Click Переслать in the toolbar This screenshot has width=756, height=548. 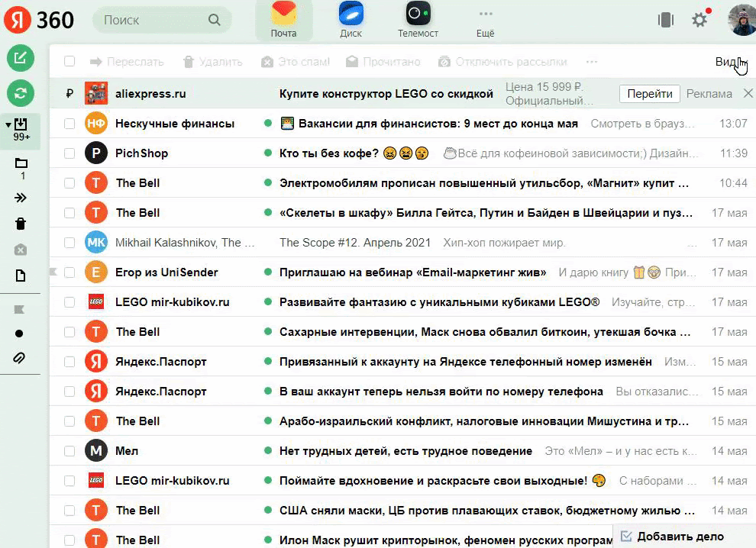click(127, 62)
